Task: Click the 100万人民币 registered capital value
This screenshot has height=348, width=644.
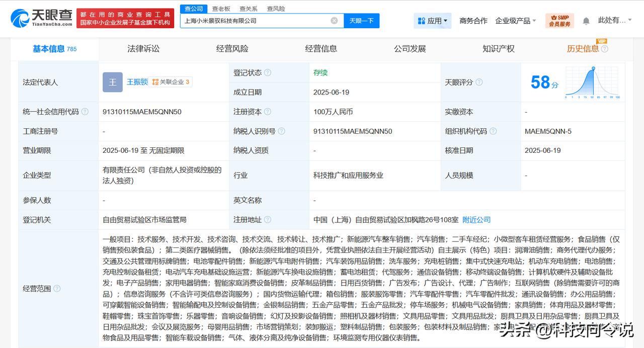Action: [333, 112]
